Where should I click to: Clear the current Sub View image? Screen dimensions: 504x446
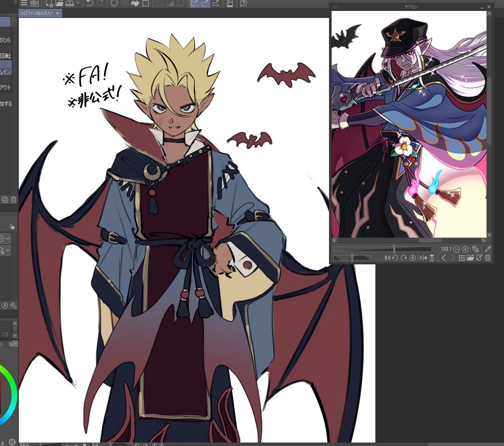tap(488, 258)
